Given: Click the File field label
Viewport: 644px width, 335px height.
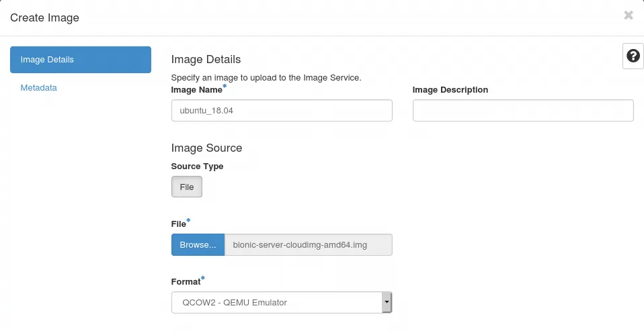Looking at the screenshot, I should tap(179, 224).
